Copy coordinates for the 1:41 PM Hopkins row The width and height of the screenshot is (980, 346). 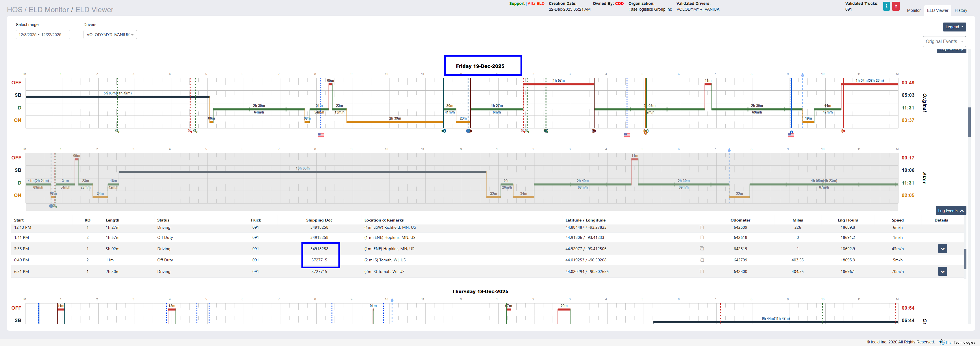(701, 237)
